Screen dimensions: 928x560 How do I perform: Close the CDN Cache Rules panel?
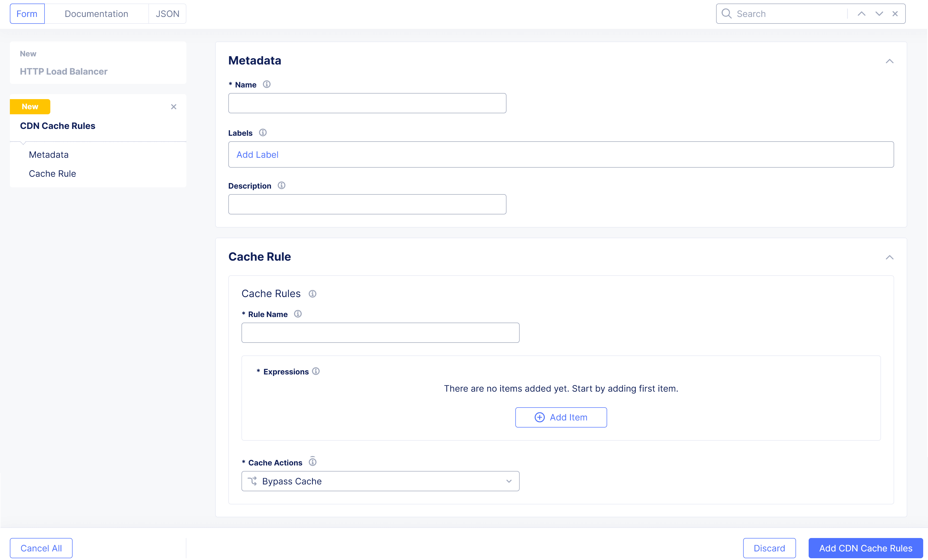[174, 107]
